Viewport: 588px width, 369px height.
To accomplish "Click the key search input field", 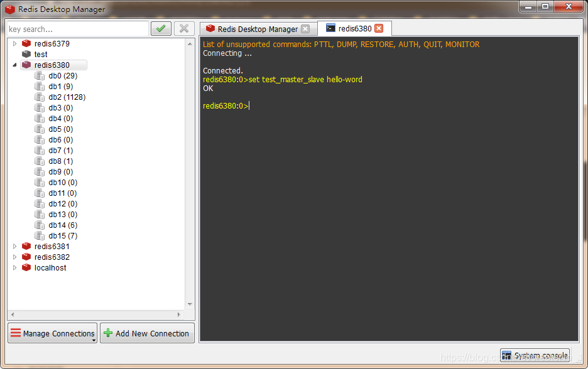I will 78,29.
